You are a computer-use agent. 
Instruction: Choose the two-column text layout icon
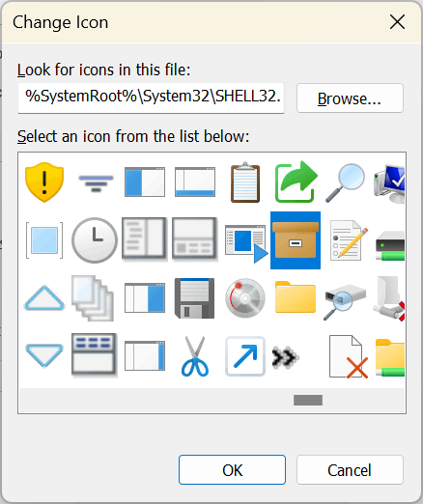point(145,238)
